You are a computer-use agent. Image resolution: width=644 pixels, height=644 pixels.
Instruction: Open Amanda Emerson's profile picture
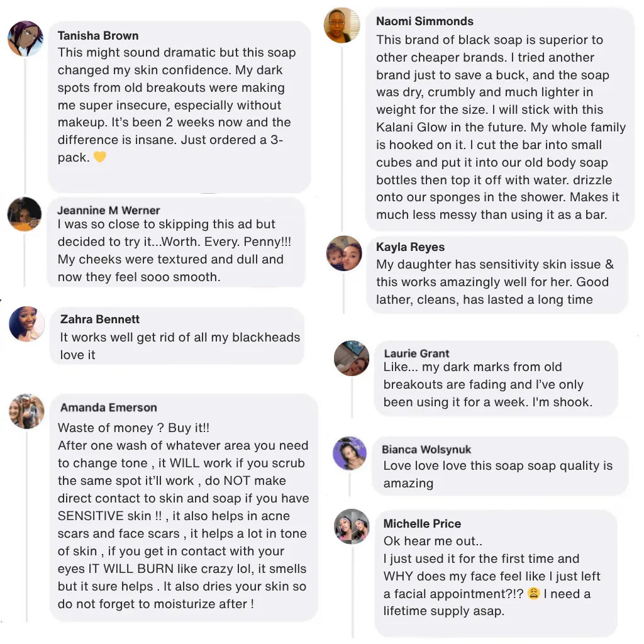(26, 411)
